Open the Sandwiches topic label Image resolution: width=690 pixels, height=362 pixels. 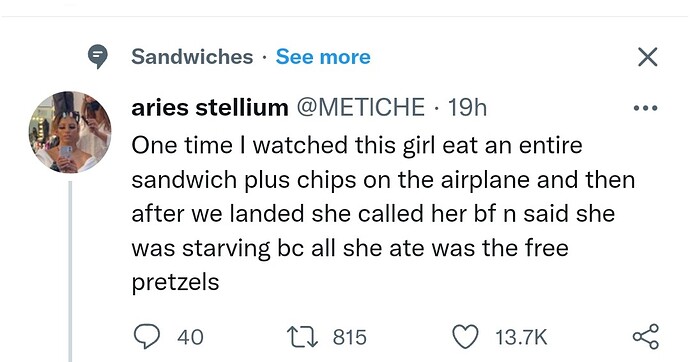coord(192,57)
